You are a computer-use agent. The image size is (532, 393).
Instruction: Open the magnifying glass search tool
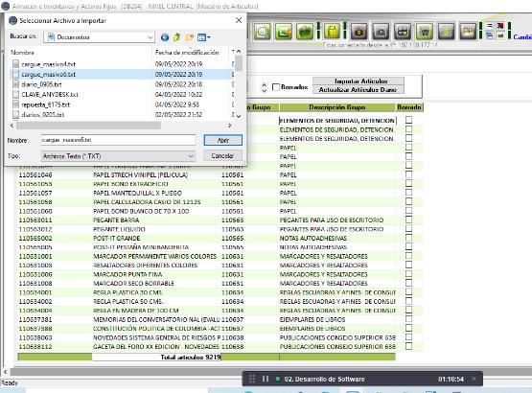point(263,32)
